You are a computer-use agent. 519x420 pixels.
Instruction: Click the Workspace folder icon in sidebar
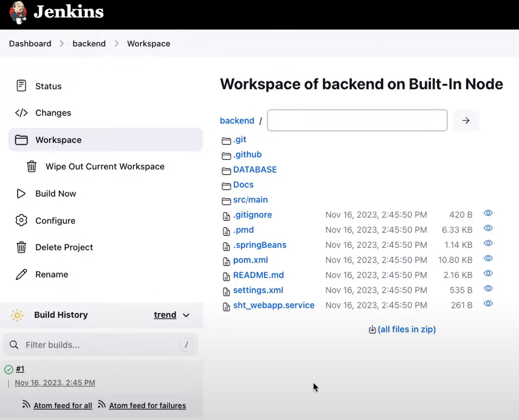click(x=21, y=140)
